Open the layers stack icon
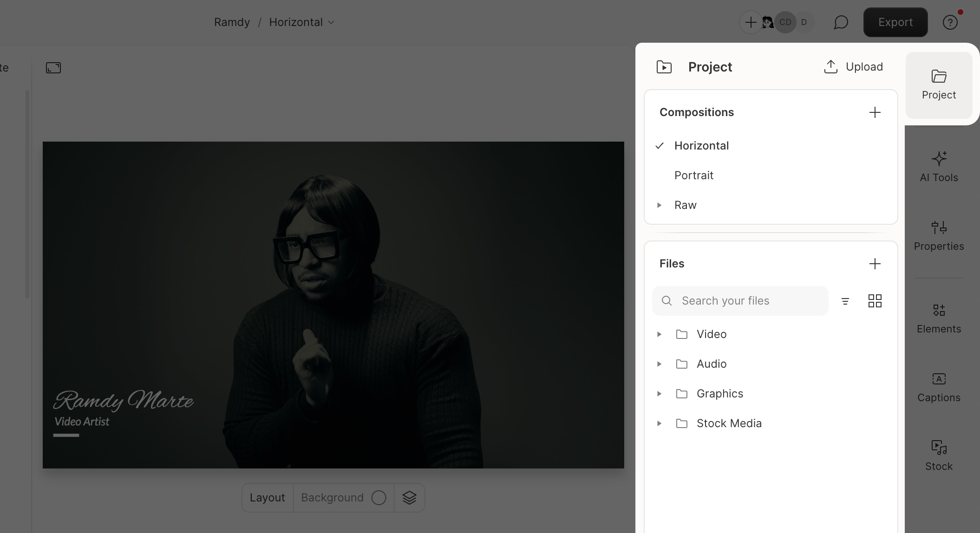This screenshot has height=533, width=980. [409, 498]
